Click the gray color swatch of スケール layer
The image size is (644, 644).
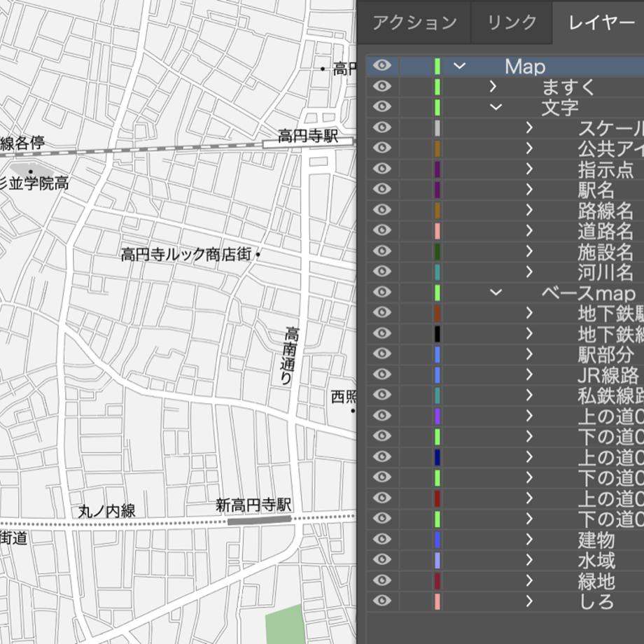437,128
